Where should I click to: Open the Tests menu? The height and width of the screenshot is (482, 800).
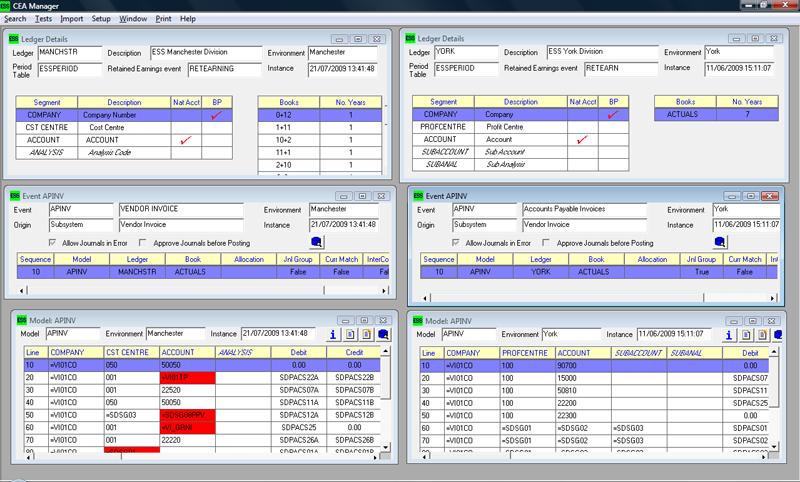click(x=43, y=19)
